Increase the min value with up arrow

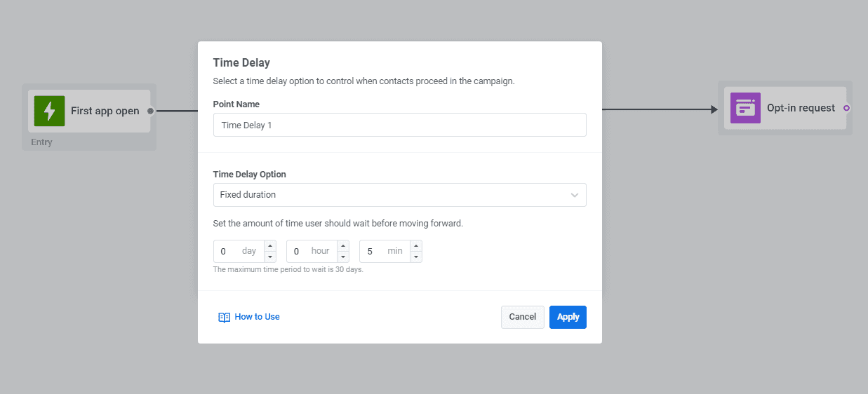coord(416,246)
